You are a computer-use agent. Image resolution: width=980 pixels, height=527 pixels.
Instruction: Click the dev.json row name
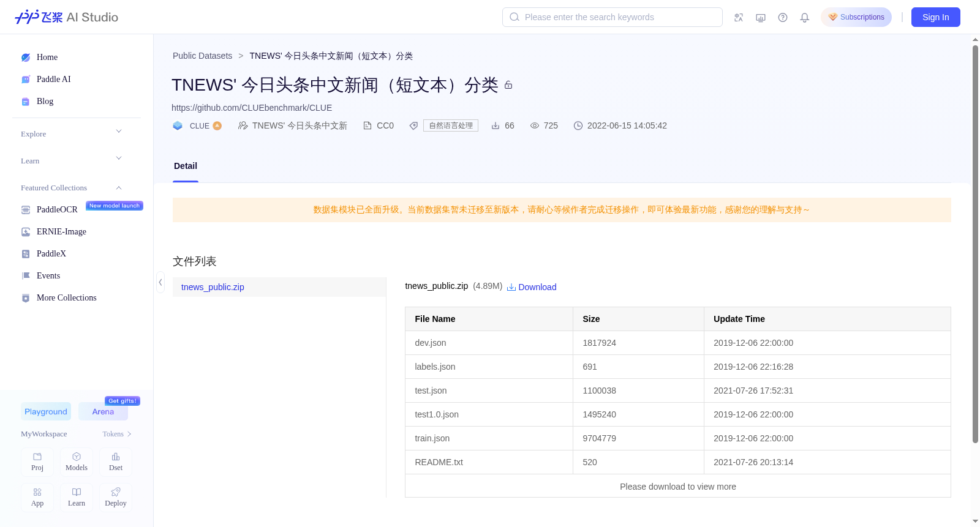431,343
